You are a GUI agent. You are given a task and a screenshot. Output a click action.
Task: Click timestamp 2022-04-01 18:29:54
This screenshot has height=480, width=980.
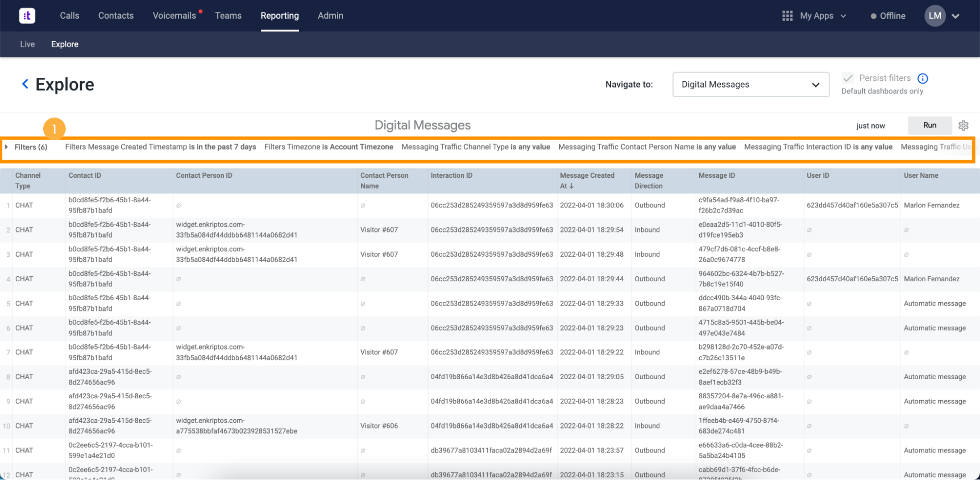pyautogui.click(x=592, y=230)
